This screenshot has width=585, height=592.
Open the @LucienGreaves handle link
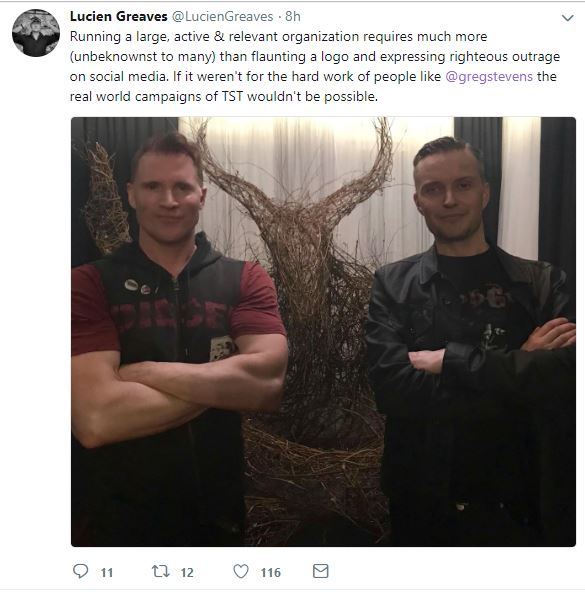(x=223, y=16)
